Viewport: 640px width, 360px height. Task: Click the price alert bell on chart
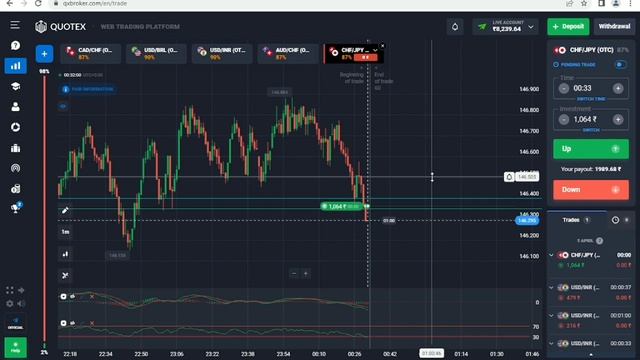[509, 177]
